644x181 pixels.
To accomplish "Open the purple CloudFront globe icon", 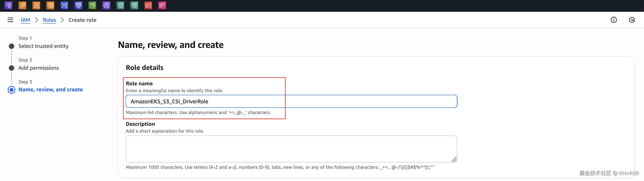I will pos(106,5).
